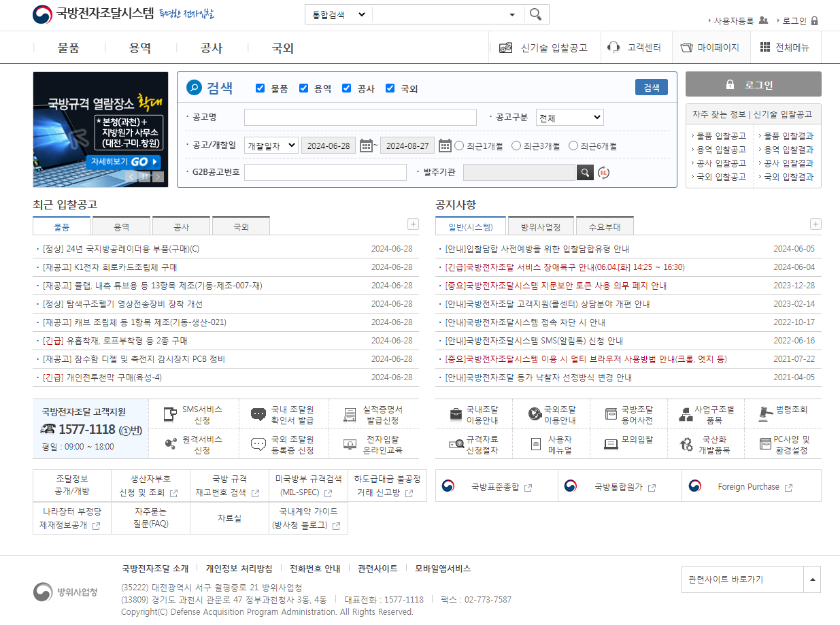Uncheck the 공사 search checkbox

click(x=347, y=88)
